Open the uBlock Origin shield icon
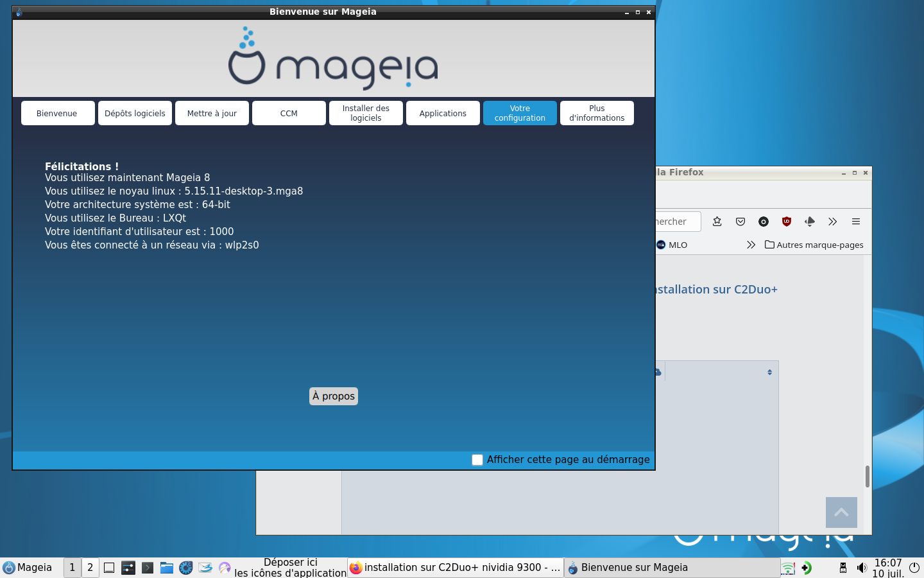 point(787,222)
